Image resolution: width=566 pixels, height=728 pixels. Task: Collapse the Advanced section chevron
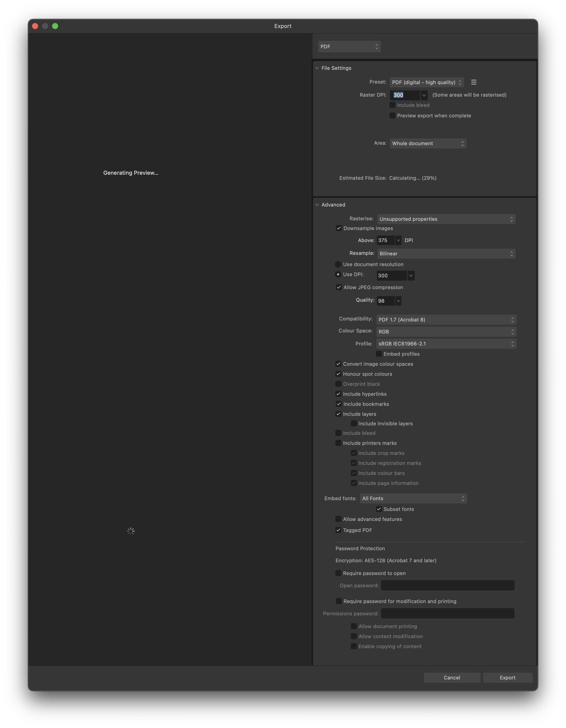click(x=317, y=205)
